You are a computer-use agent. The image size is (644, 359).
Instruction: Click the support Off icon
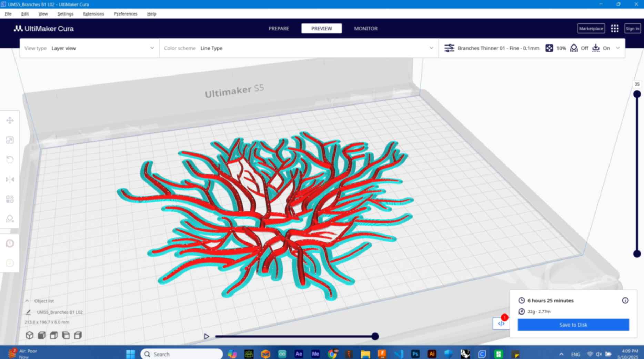pos(574,48)
